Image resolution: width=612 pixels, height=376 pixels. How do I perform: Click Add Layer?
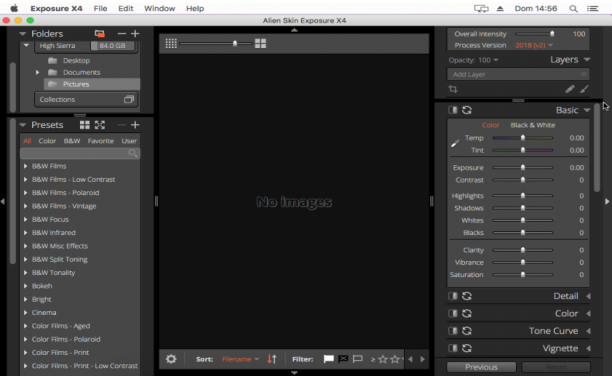[518, 74]
